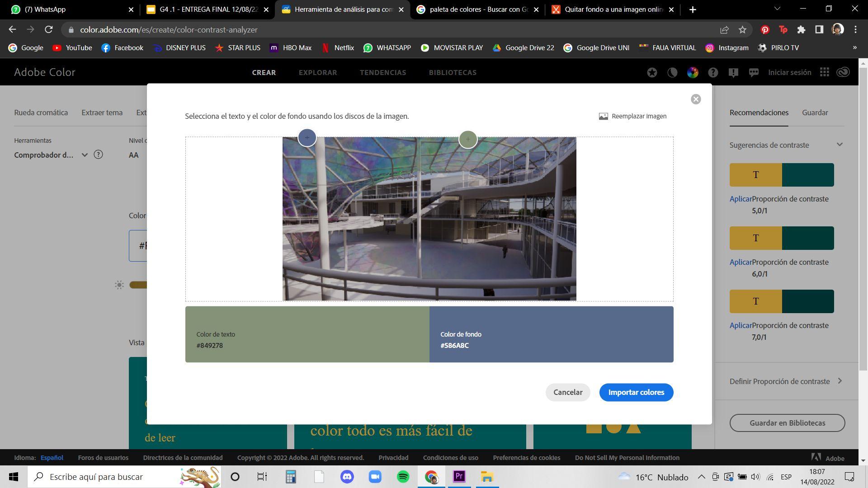Close the image color picker dialog

(696, 99)
